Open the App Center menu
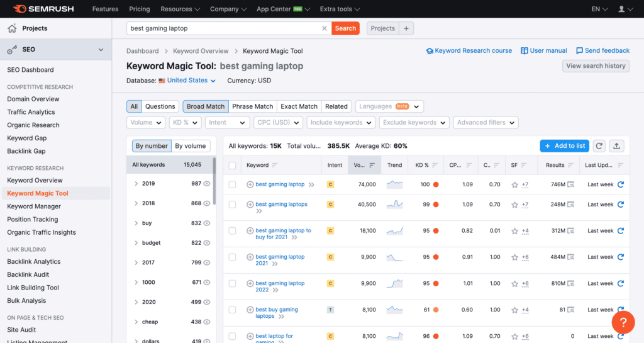The image size is (644, 343). click(283, 9)
